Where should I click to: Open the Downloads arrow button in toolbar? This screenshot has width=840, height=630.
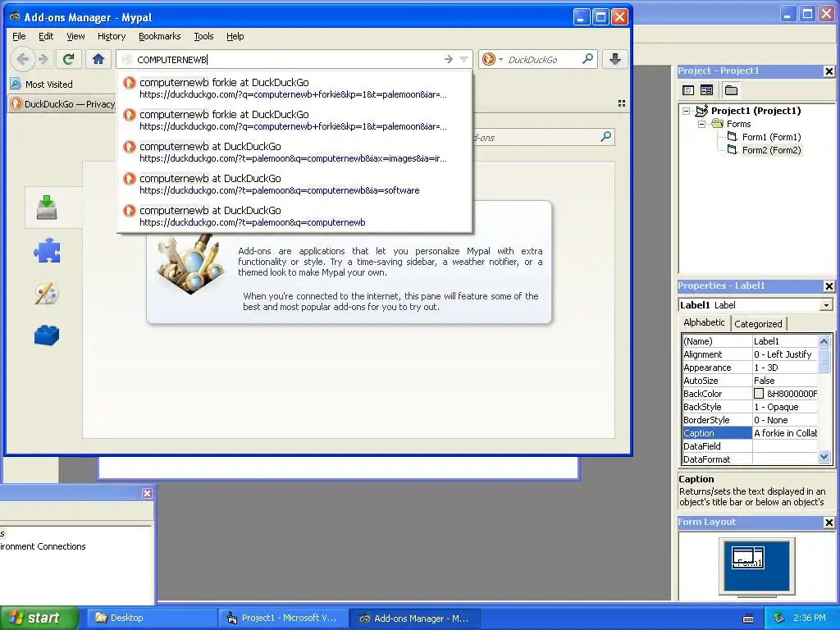click(615, 59)
